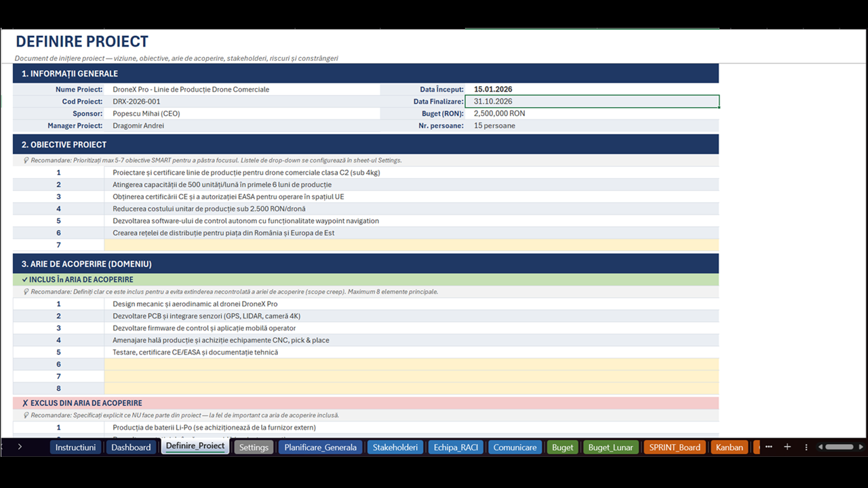This screenshot has height=488, width=868.
Task: Click the Buget value 2,500,000 RON
Action: (x=592, y=114)
